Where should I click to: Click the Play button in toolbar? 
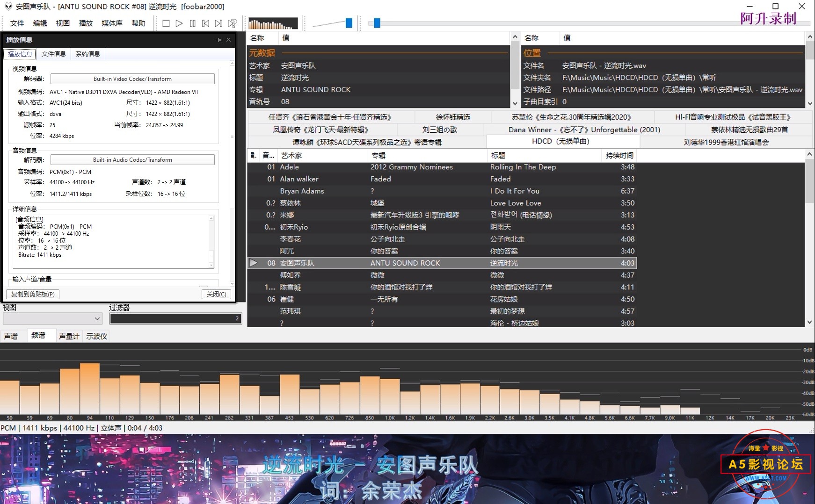click(x=179, y=23)
